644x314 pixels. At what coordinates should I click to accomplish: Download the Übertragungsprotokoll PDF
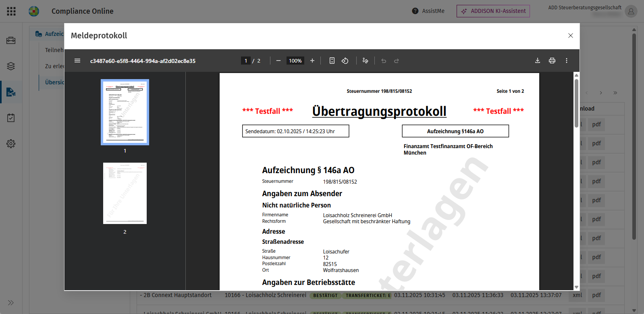click(538, 61)
